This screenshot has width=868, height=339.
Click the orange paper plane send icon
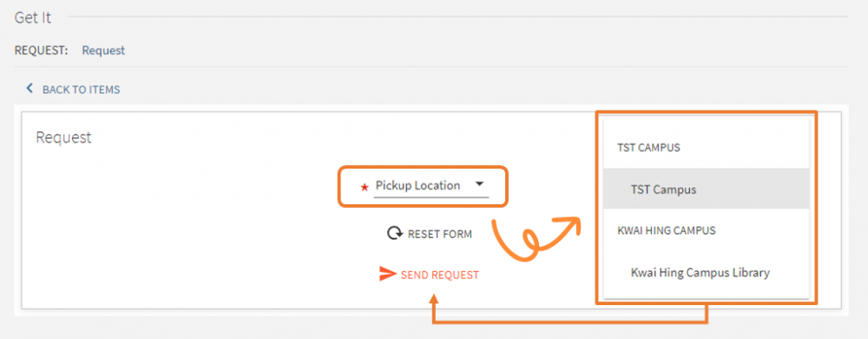coord(387,274)
